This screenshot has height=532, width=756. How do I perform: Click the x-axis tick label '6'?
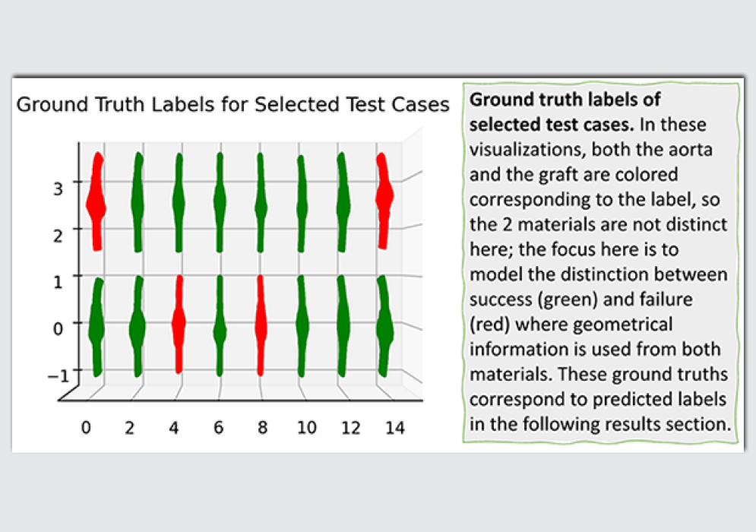219,428
